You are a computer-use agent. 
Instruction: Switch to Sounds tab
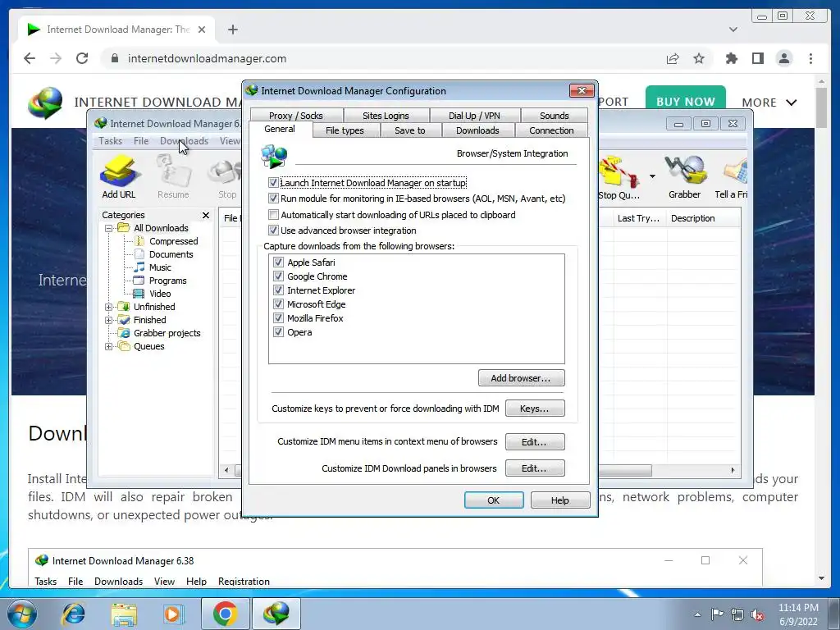click(x=554, y=115)
